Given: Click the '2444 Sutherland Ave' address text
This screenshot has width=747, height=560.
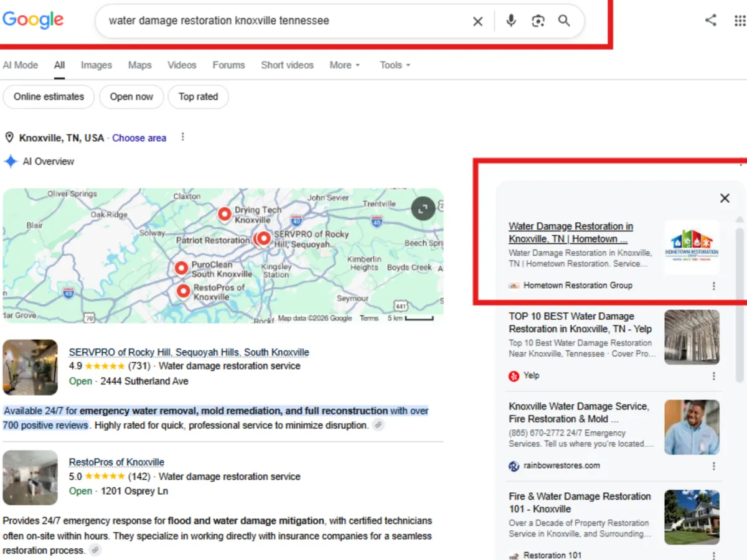Looking at the screenshot, I should pyautogui.click(x=144, y=381).
